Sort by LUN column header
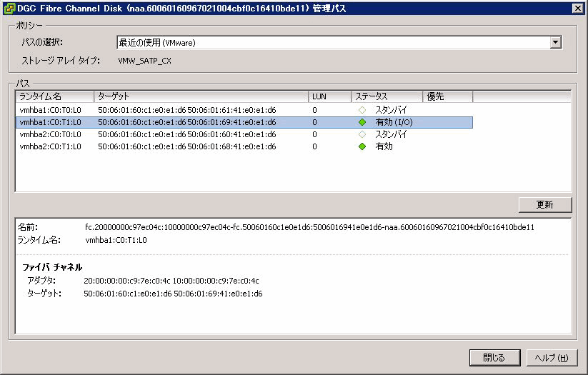588x375 pixels. [329, 96]
